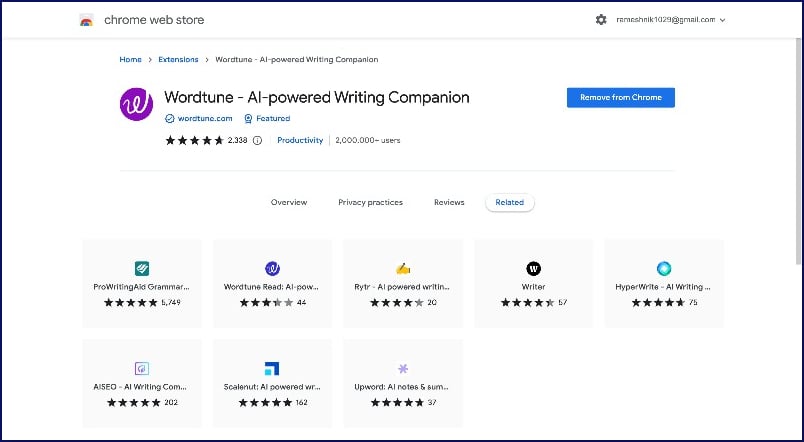Viewport: 804px width, 442px height.
Task: Open the Writer extension title
Action: pos(533,287)
